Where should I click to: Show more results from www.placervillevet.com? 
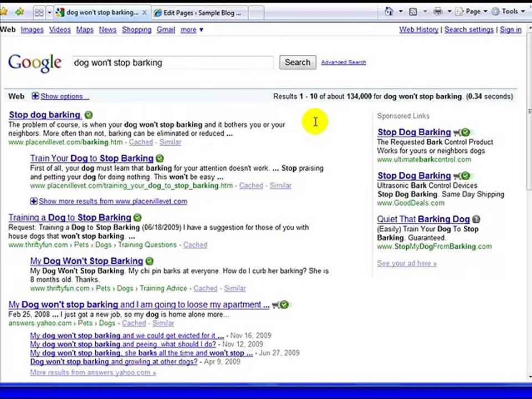click(x=113, y=201)
